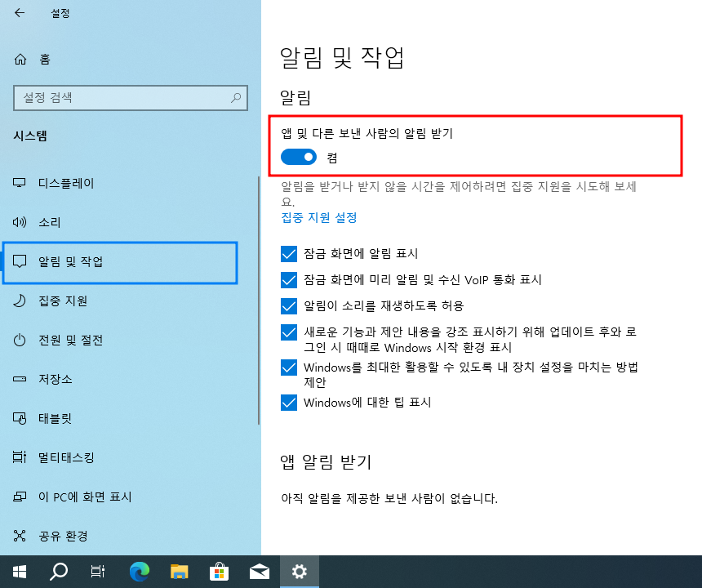Viewport: 702px width, 588px height.
Task: Launch Microsoft Edge from taskbar
Action: pyautogui.click(x=140, y=572)
